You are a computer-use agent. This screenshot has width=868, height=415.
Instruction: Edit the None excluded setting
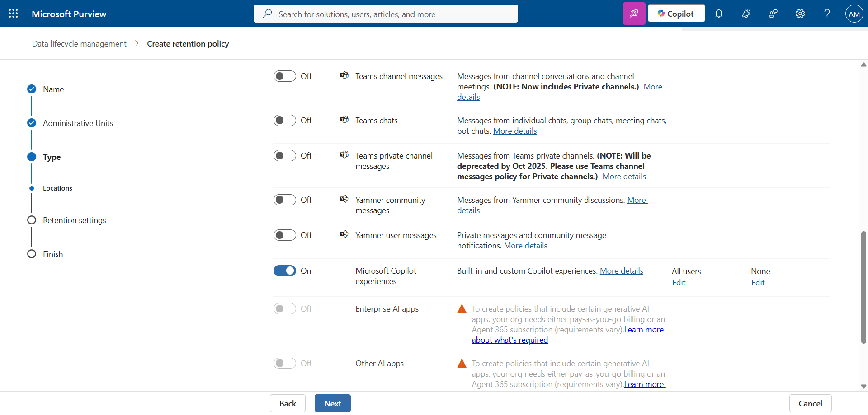click(x=758, y=283)
